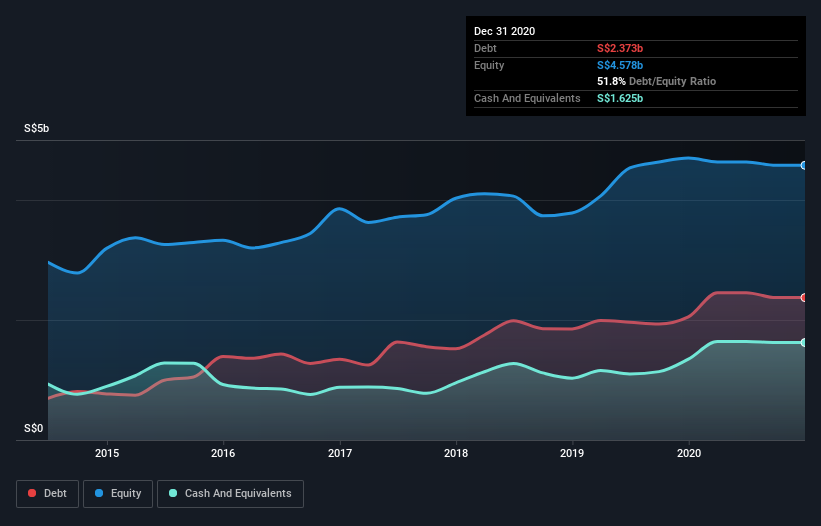Select the blue Equity endpoint marker
This screenshot has width=821, height=526.
(x=804, y=165)
